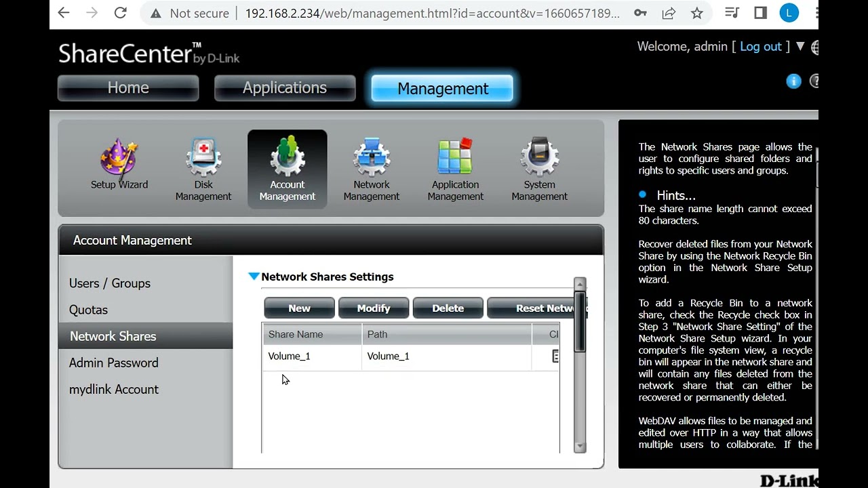Reload the page with the refresh icon
The width and height of the screenshot is (868, 488).
(x=121, y=13)
